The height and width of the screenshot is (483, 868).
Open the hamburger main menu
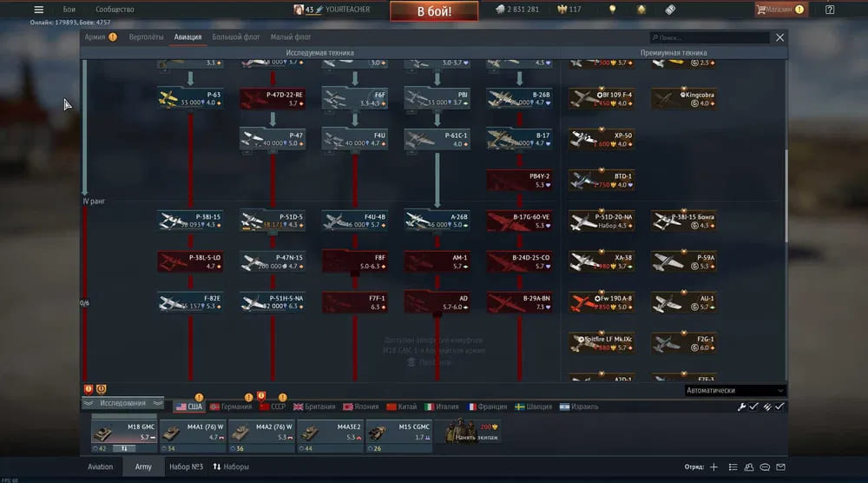click(x=39, y=10)
